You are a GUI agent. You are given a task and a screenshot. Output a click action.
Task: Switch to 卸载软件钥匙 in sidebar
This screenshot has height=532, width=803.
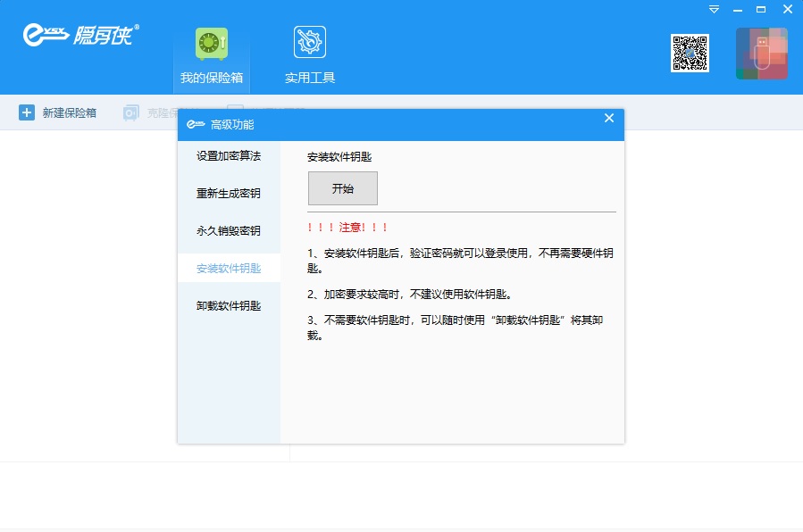click(x=229, y=305)
